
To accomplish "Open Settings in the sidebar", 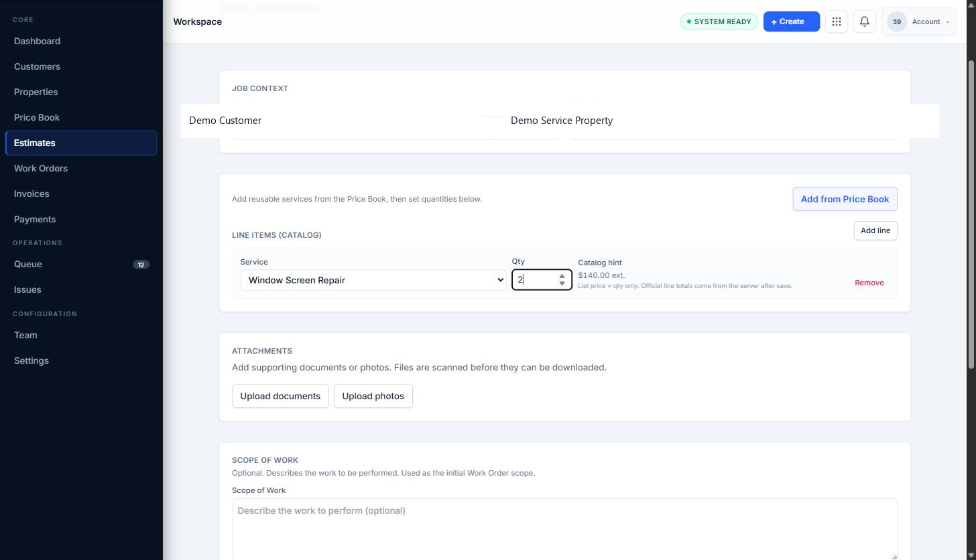I will click(81, 360).
